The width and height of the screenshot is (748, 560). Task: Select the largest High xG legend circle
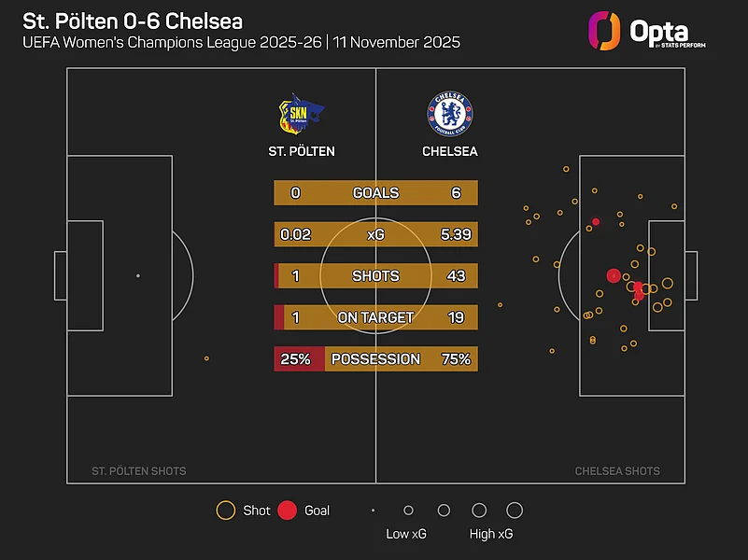point(514,511)
